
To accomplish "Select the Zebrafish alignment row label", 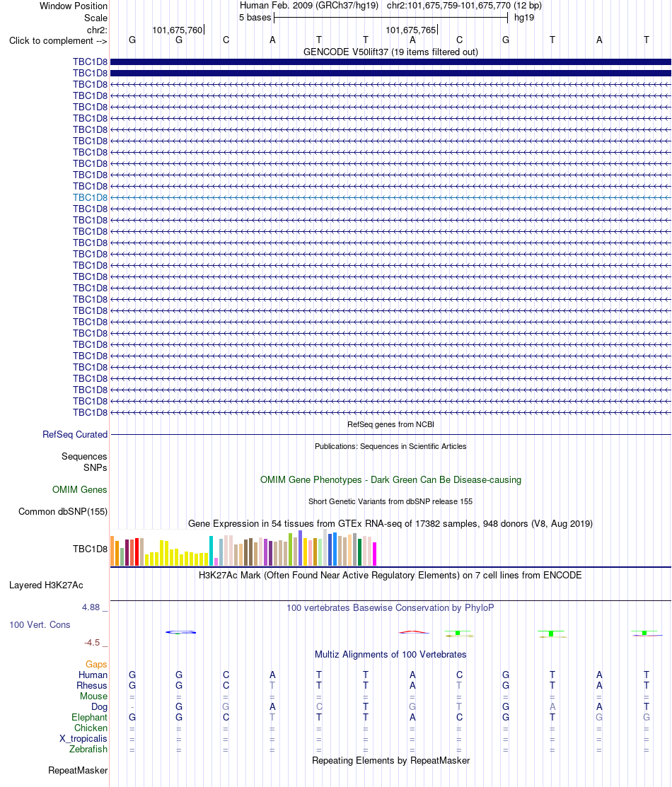I will pyautogui.click(x=88, y=749).
